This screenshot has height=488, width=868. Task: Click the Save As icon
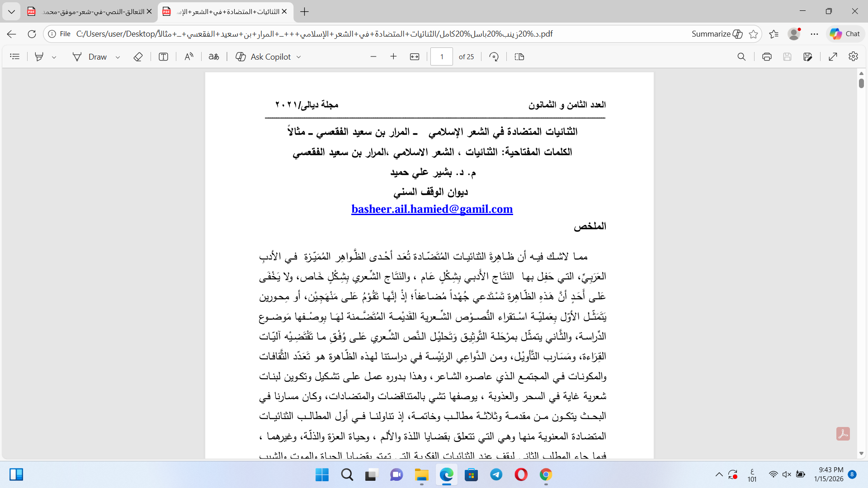coord(808,56)
